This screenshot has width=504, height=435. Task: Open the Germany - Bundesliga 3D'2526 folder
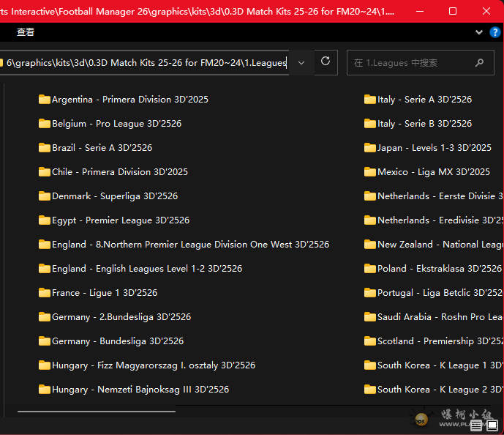tap(111, 341)
